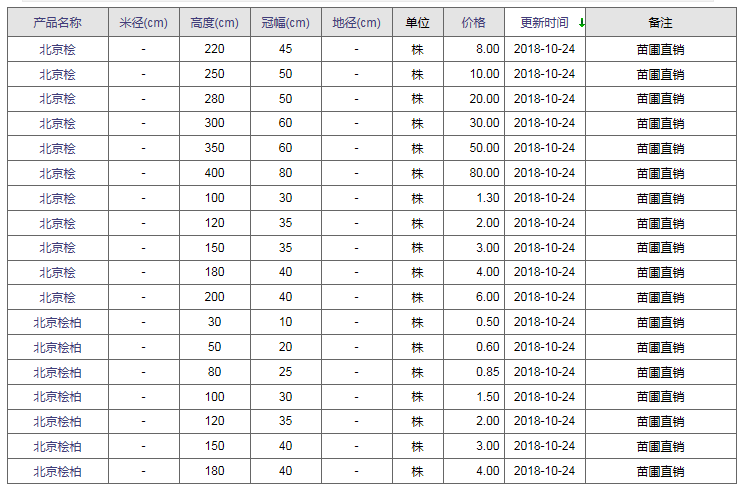Screen dimensions: 745x496
Task: Click 苗圃直销 in the 80.00 price row
Action: pyautogui.click(x=660, y=173)
